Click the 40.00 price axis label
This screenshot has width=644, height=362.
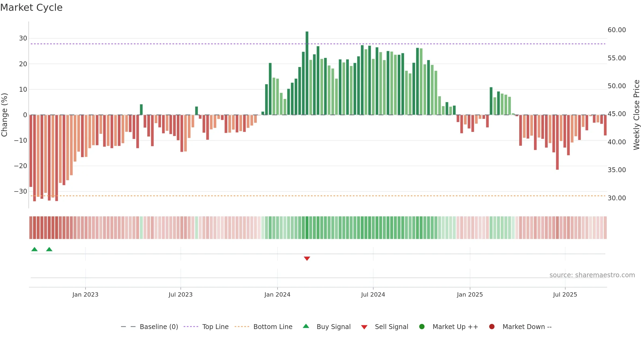pyautogui.click(x=617, y=142)
